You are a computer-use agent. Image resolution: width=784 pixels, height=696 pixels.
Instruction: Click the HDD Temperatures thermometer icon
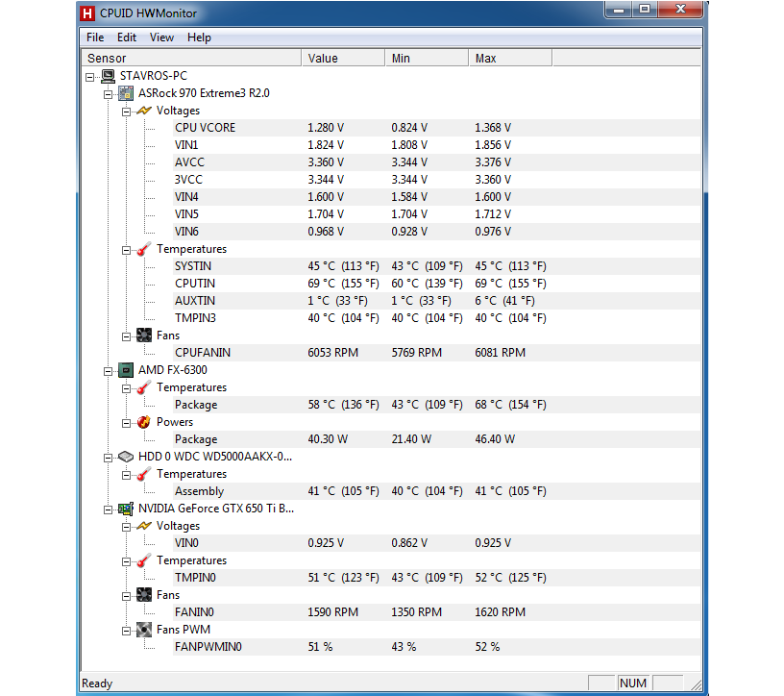pos(144,474)
